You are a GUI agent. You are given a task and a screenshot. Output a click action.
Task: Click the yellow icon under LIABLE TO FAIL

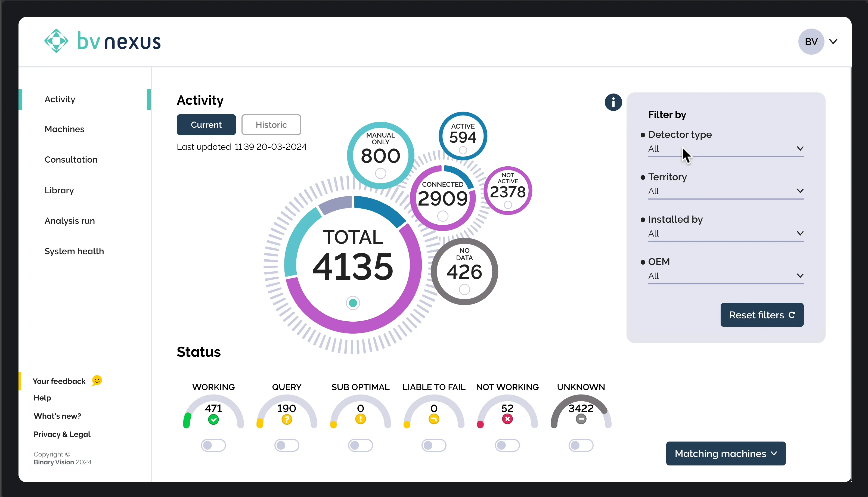pos(434,419)
